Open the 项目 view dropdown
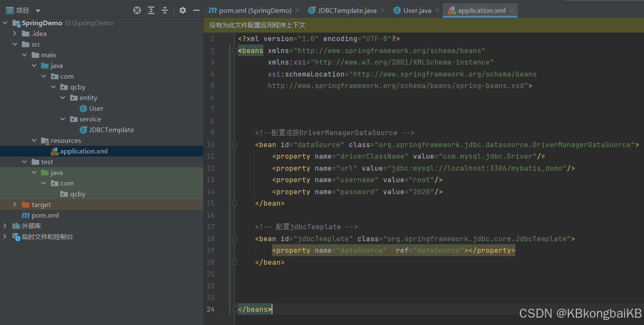Viewport: 644px width, 325px height. pyautogui.click(x=38, y=11)
